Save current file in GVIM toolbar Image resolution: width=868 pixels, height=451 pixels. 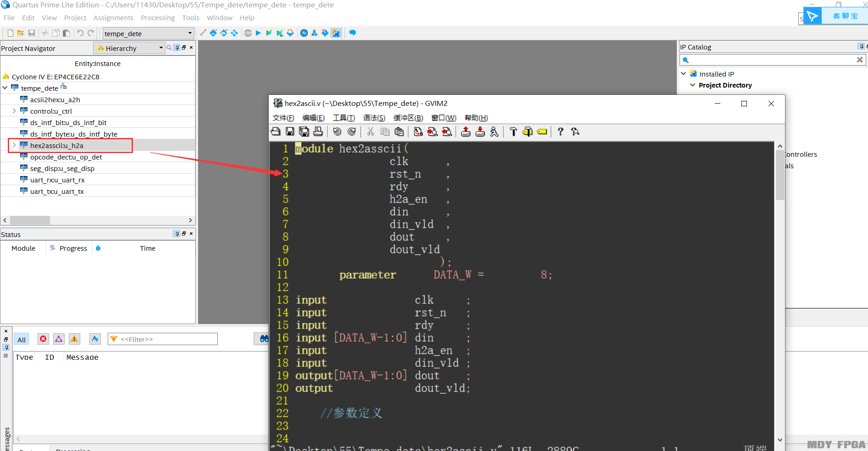click(290, 132)
